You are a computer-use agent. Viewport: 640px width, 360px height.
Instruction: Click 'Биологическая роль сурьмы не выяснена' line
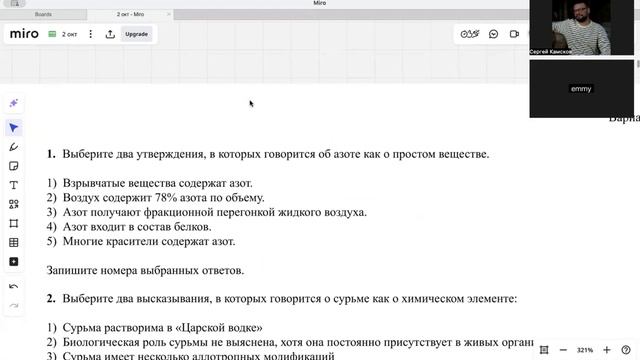pyautogui.click(x=298, y=342)
